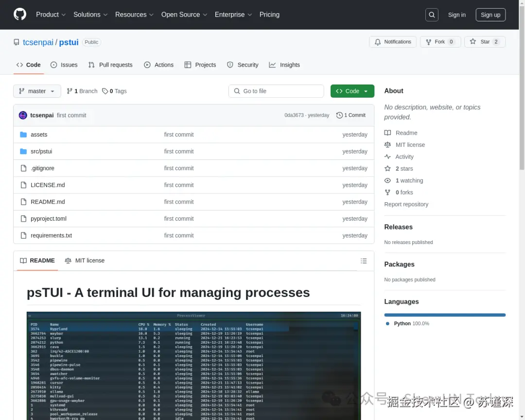
Task: Expand the Product menu
Action: coord(51,15)
